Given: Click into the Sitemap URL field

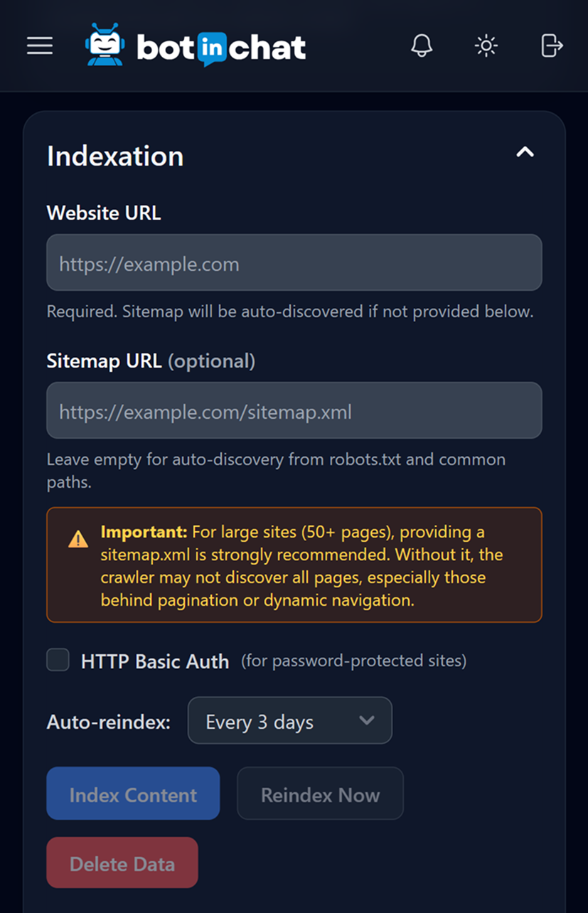Looking at the screenshot, I should click(294, 411).
